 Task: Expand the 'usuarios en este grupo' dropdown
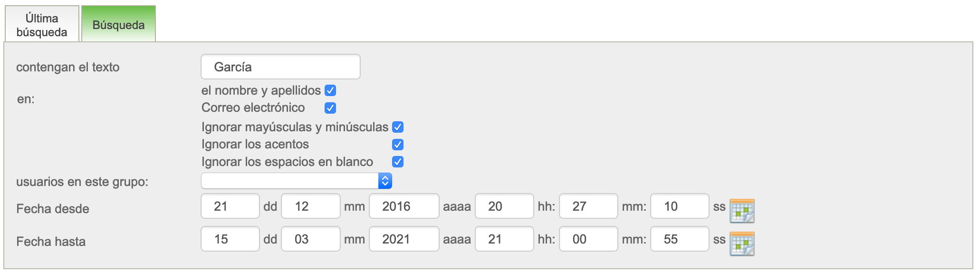(296, 181)
